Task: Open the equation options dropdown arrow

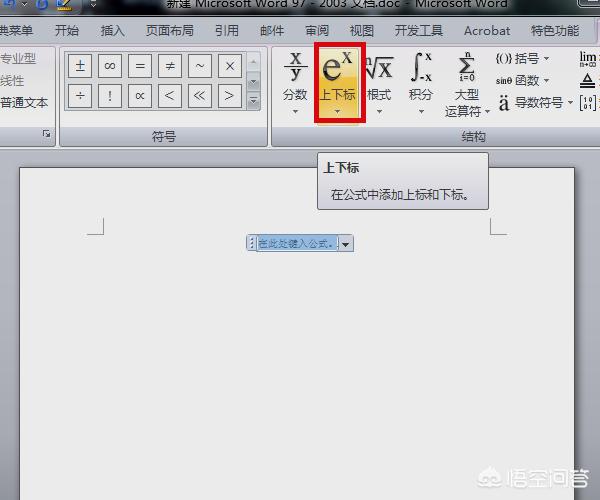Action: click(x=346, y=244)
